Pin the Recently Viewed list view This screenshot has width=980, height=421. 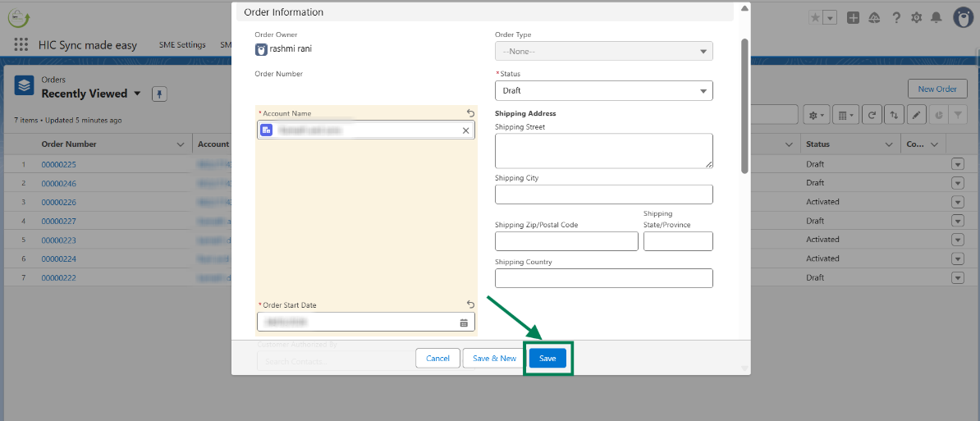click(159, 94)
